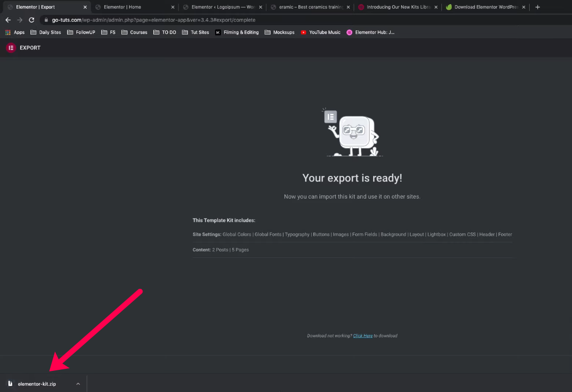Click '2 Posts' in Content row
Screen dimensions: 572x392
point(220,250)
